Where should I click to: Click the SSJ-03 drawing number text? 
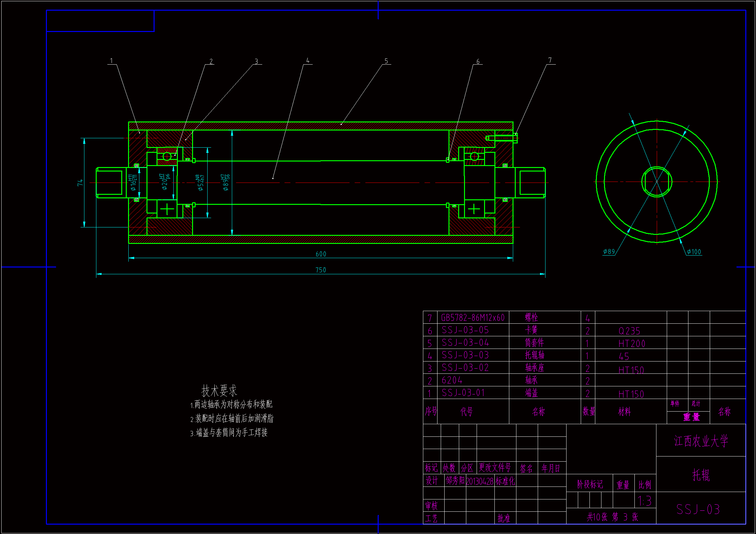pos(698,510)
